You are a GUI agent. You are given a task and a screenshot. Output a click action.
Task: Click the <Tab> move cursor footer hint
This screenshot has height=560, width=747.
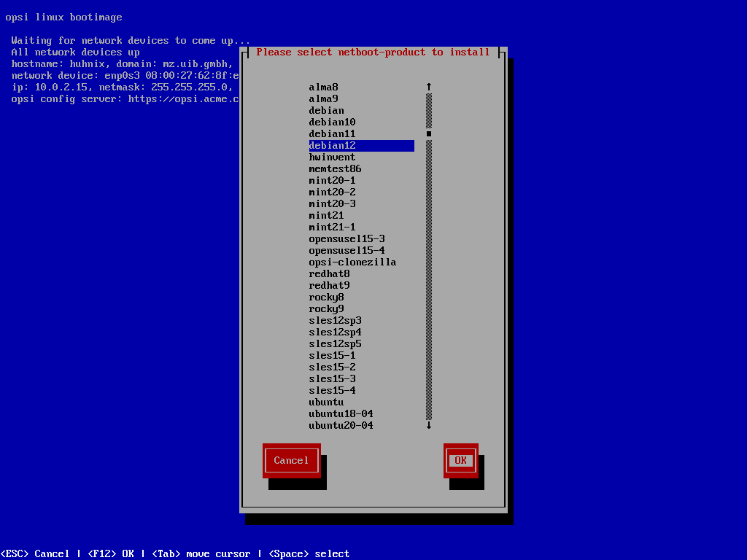[x=201, y=554]
